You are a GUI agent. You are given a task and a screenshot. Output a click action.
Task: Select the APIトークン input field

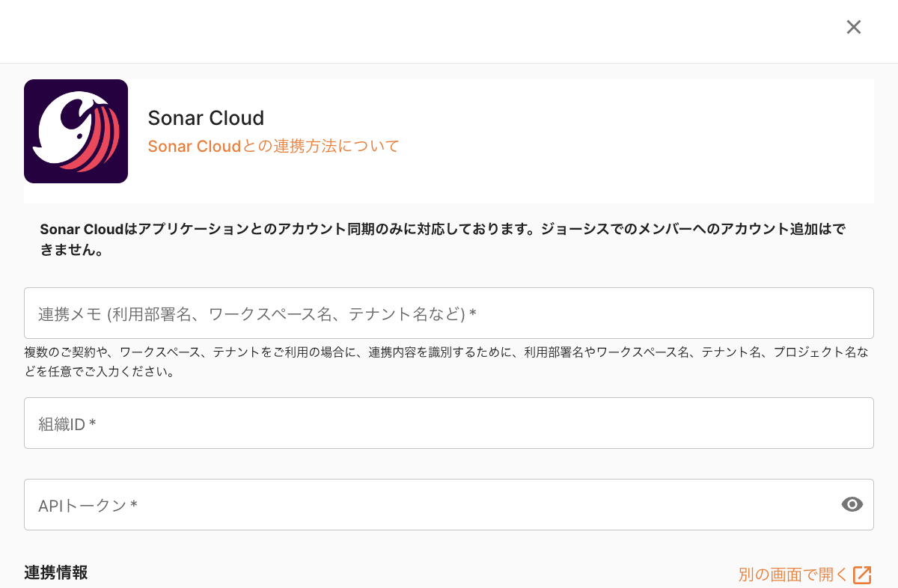point(434,505)
